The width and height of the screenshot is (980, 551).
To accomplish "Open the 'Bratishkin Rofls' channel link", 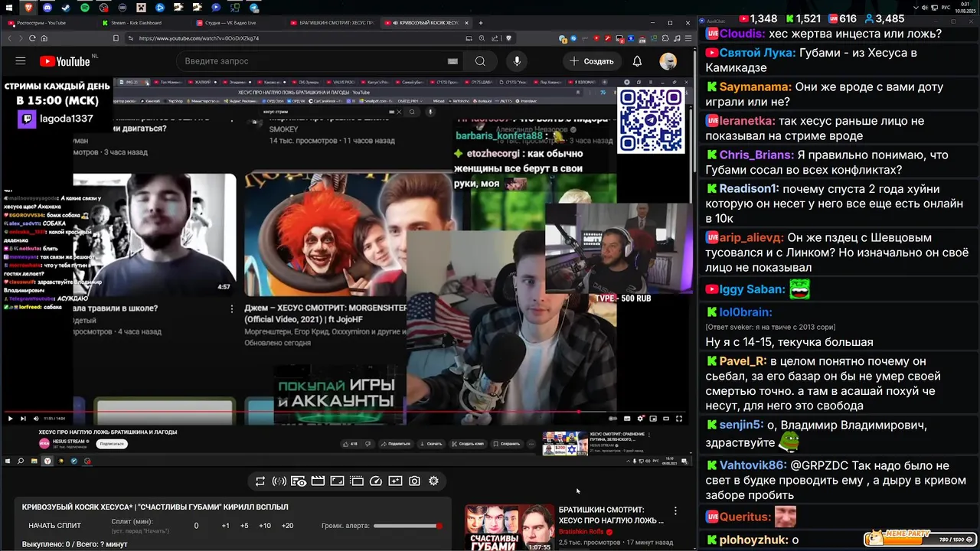I will click(583, 532).
